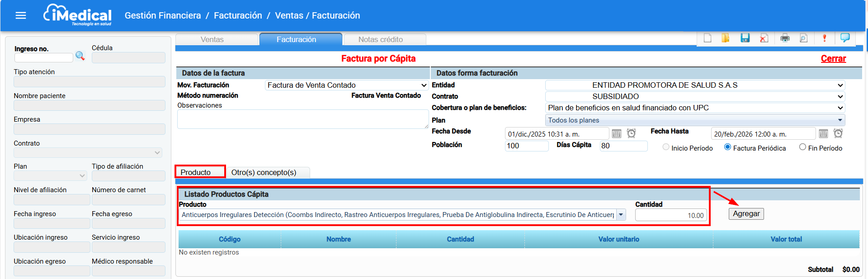The image size is (868, 279).
Task: Click the yellow open folder icon
Action: coord(725,38)
